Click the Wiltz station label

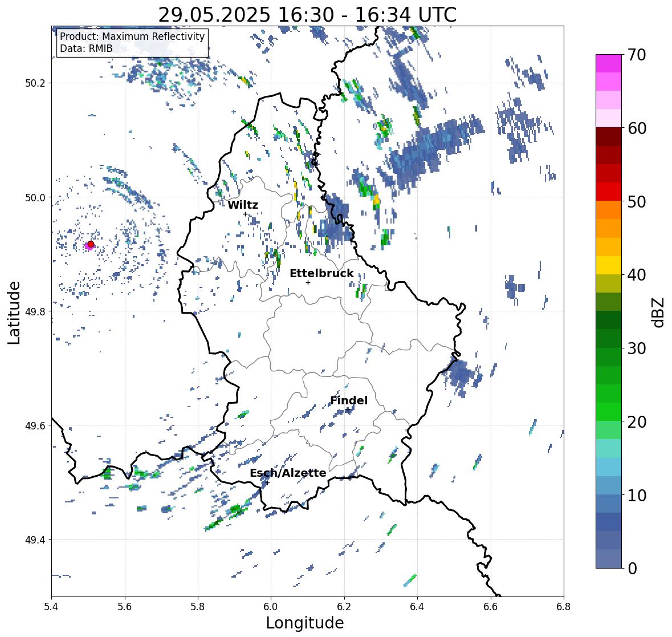(x=243, y=205)
